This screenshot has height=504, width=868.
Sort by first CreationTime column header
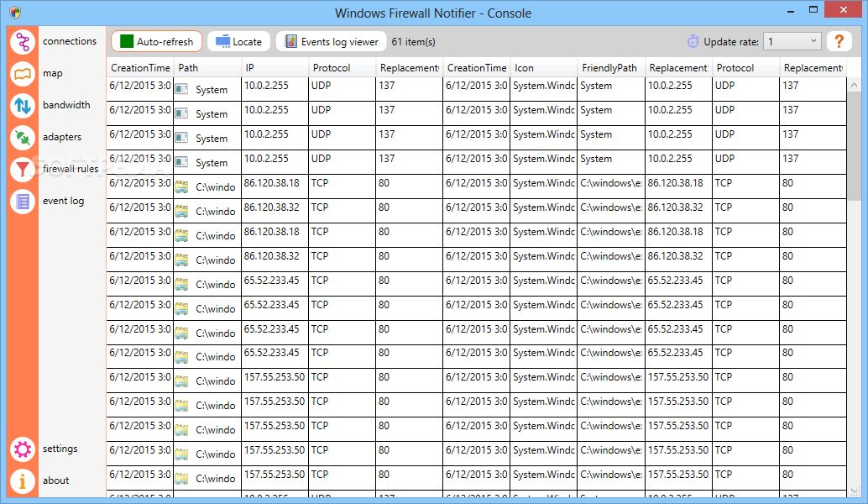(x=140, y=67)
